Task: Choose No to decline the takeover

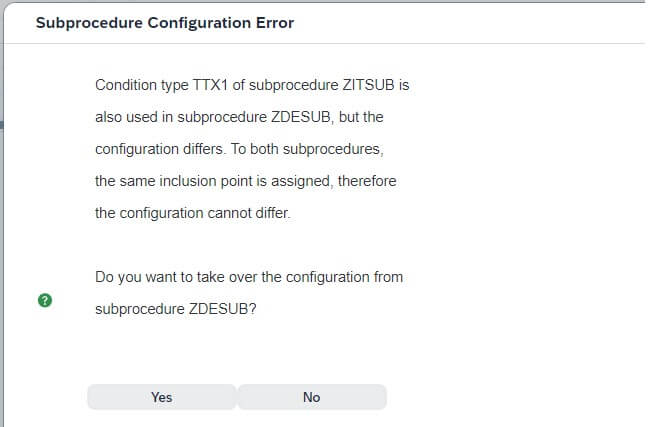Action: click(x=312, y=397)
